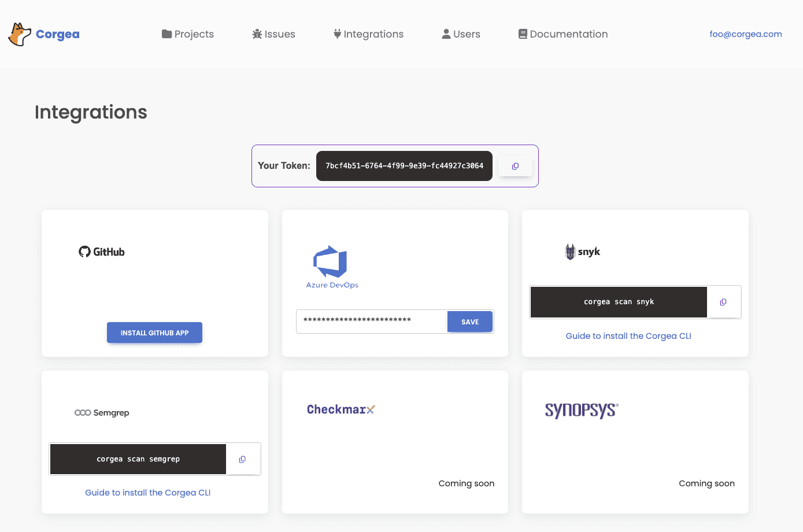Viewport: 803px width, 532px height.
Task: Click the Checkmarx logo
Action: pyautogui.click(x=341, y=409)
